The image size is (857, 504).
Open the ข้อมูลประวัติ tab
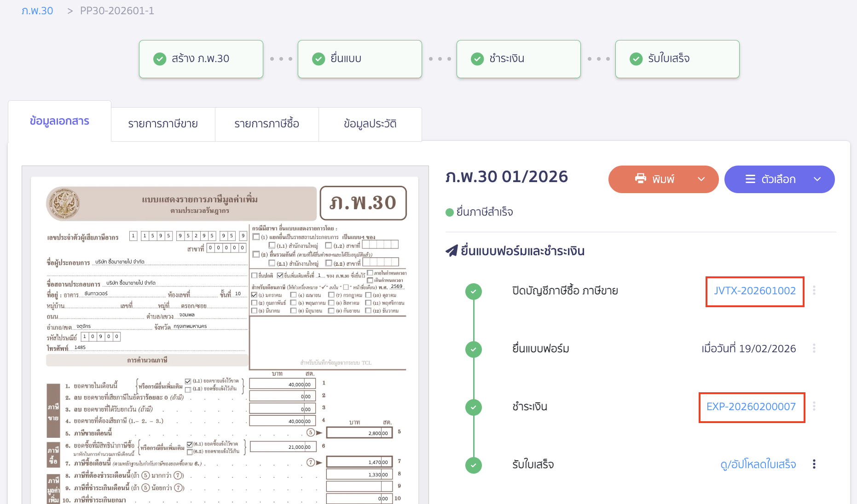(370, 124)
